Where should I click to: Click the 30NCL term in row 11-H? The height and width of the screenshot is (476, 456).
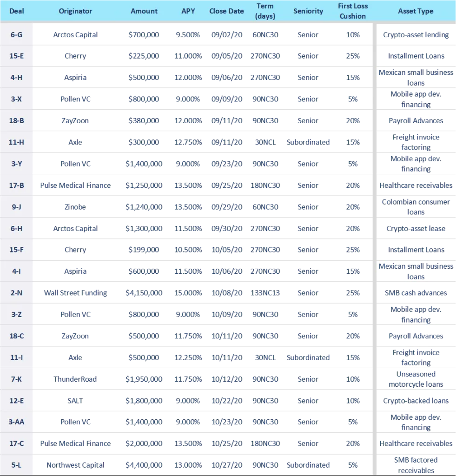(265, 142)
